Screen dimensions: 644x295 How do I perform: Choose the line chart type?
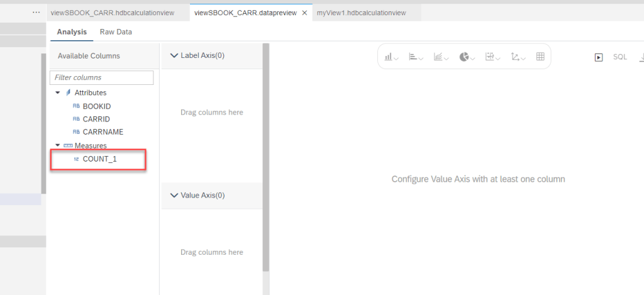point(440,57)
